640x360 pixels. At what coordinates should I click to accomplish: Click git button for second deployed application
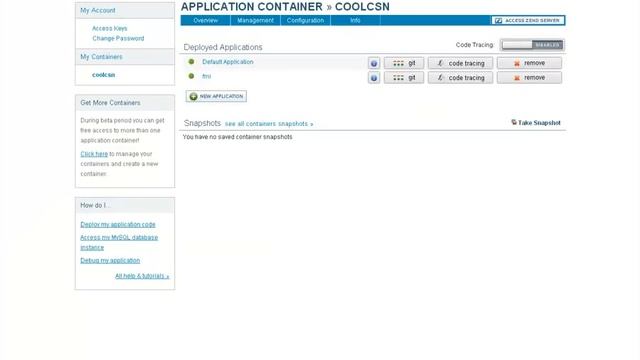click(x=404, y=78)
